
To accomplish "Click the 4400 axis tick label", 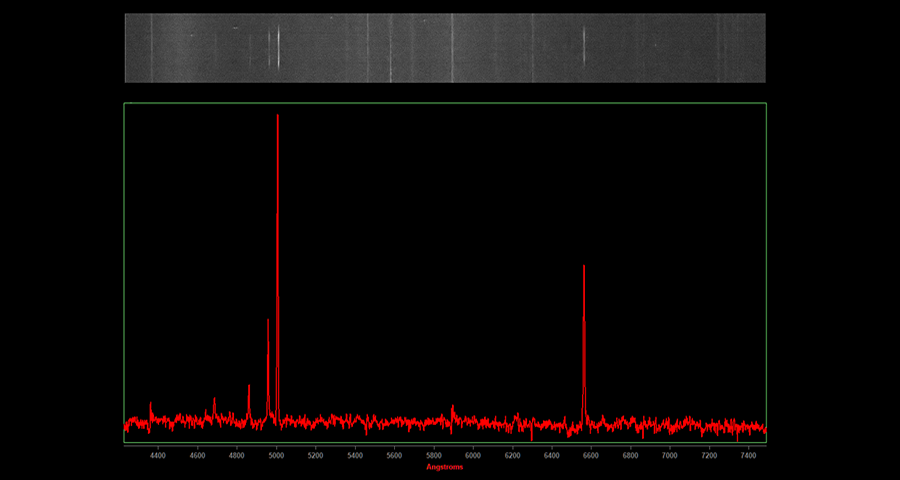I will [157, 455].
